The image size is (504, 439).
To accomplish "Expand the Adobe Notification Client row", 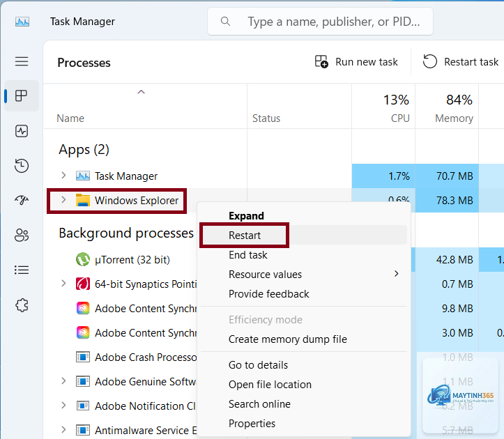I will 63,406.
